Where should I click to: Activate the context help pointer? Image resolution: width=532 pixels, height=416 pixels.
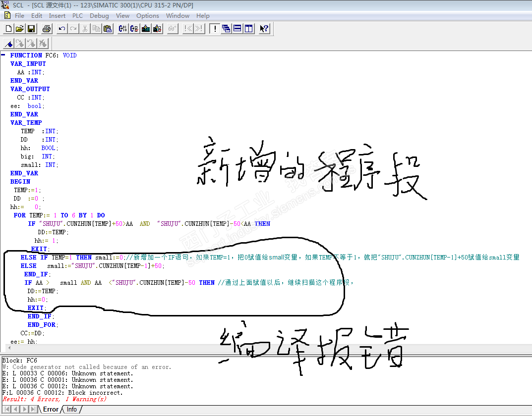[264, 29]
